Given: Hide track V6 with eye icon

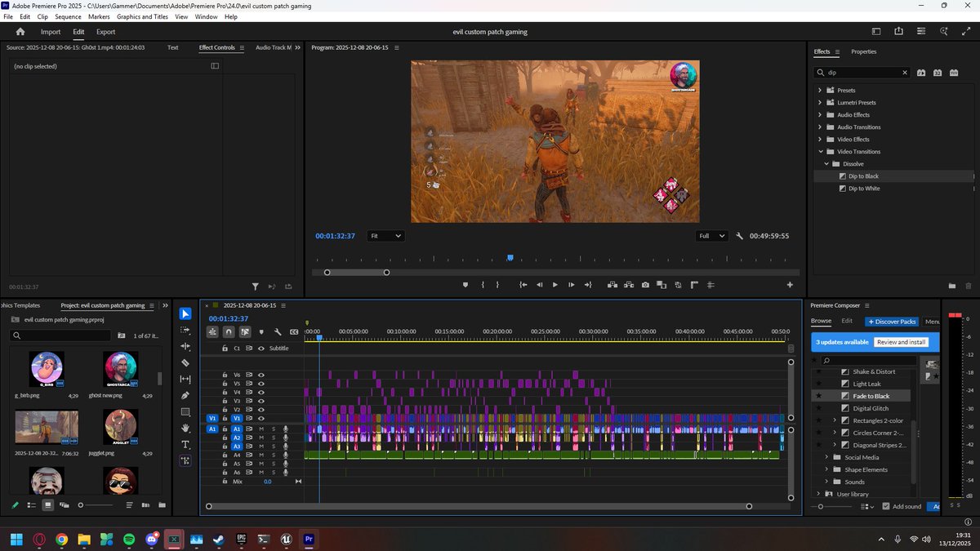Looking at the screenshot, I should click(x=261, y=375).
